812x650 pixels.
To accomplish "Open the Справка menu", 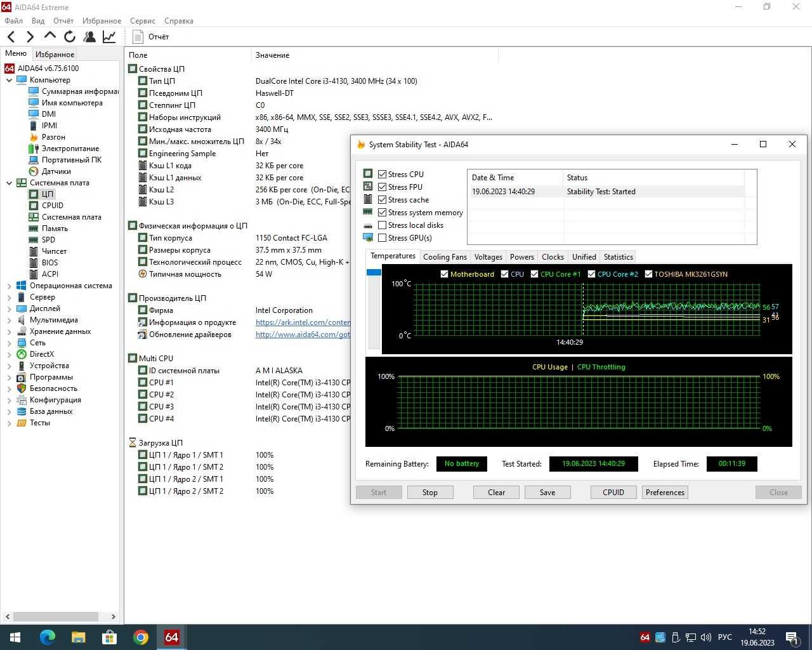I will (179, 21).
